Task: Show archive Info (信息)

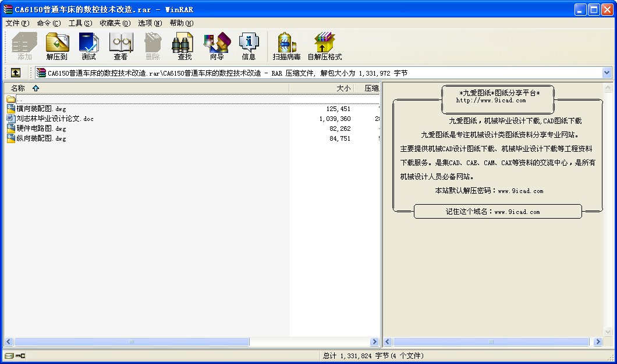Action: coord(249,46)
